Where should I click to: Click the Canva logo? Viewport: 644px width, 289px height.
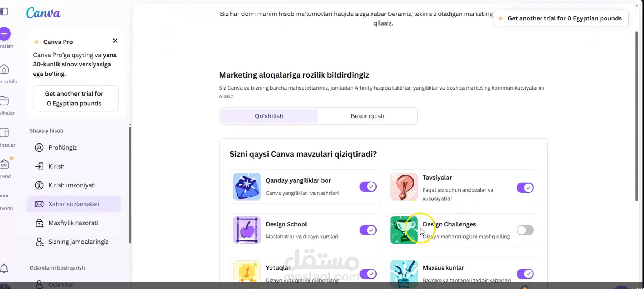pos(43,13)
